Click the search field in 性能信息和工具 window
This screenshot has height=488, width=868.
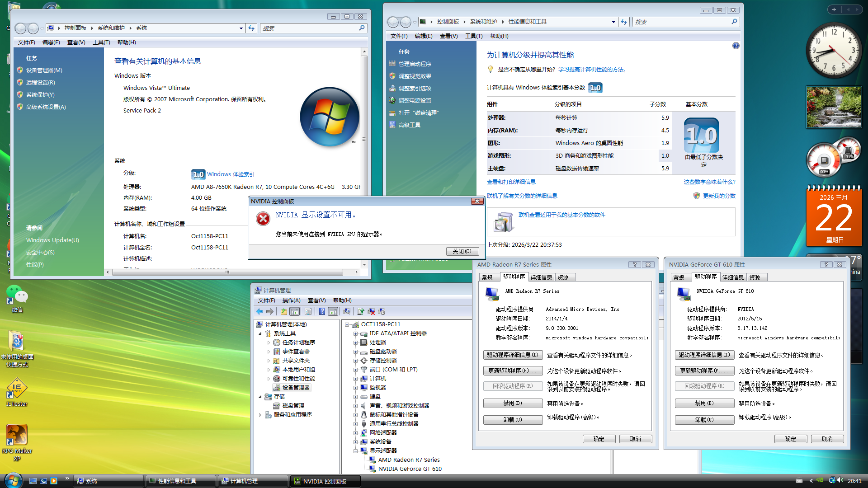[682, 22]
